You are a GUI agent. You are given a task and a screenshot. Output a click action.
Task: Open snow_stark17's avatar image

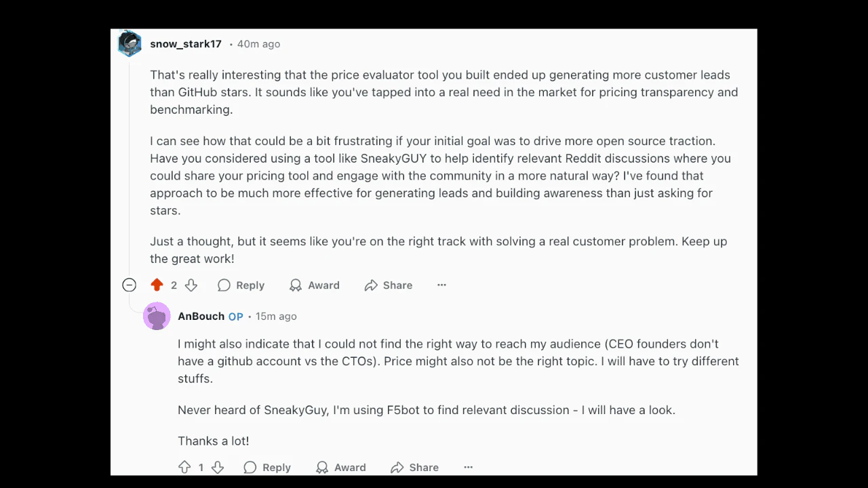point(129,43)
